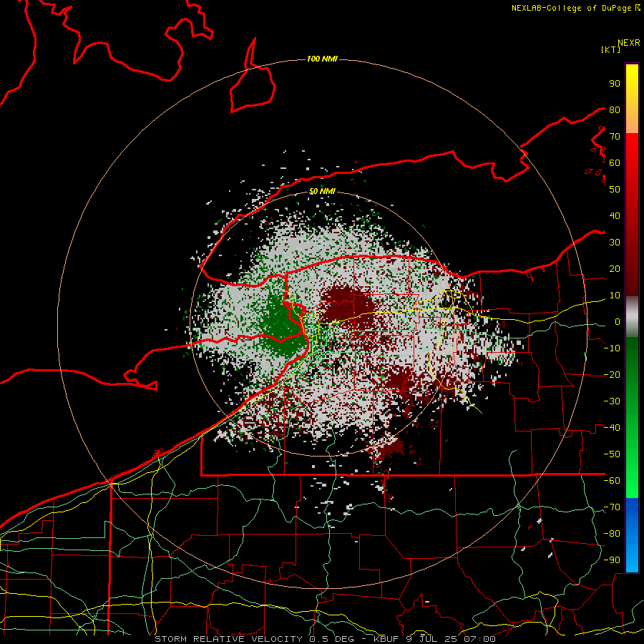Click the STORM RELATIVE VELOCITY caption text

(x=228, y=639)
